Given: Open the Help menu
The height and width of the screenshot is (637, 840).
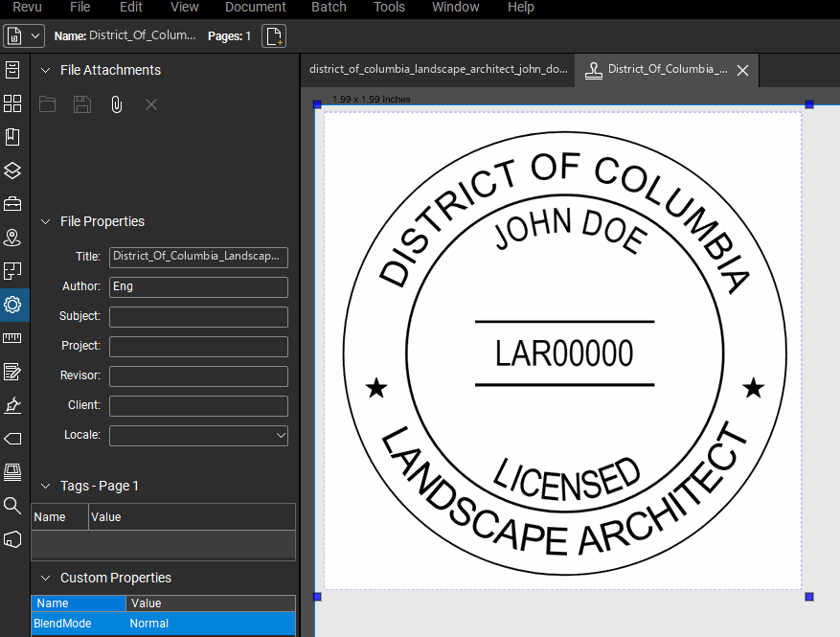Looking at the screenshot, I should click(521, 7).
